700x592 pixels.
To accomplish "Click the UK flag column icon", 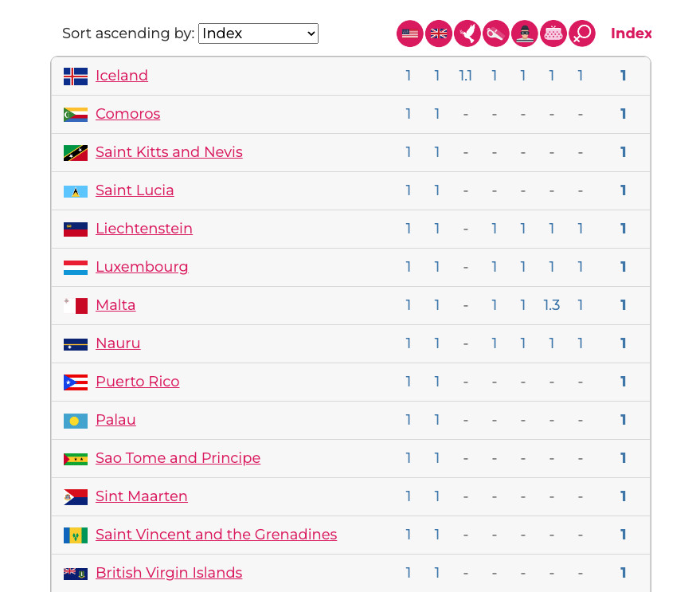I will [x=438, y=33].
